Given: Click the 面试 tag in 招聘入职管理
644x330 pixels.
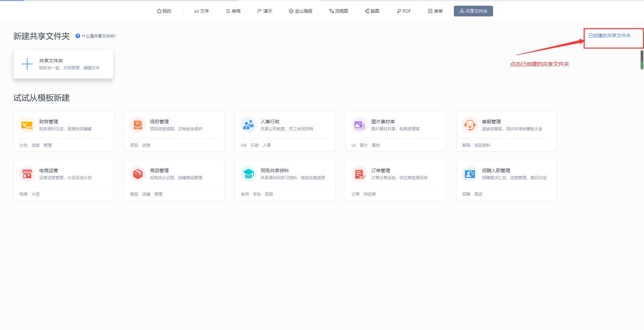Looking at the screenshot, I should click(x=478, y=194).
